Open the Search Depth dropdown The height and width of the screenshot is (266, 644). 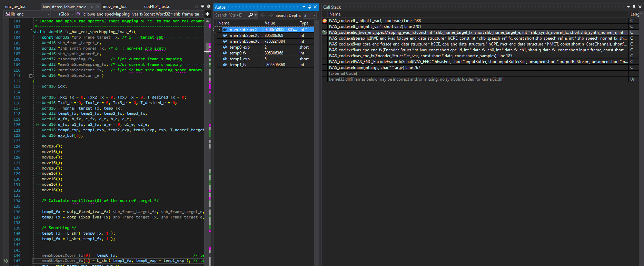point(314,15)
